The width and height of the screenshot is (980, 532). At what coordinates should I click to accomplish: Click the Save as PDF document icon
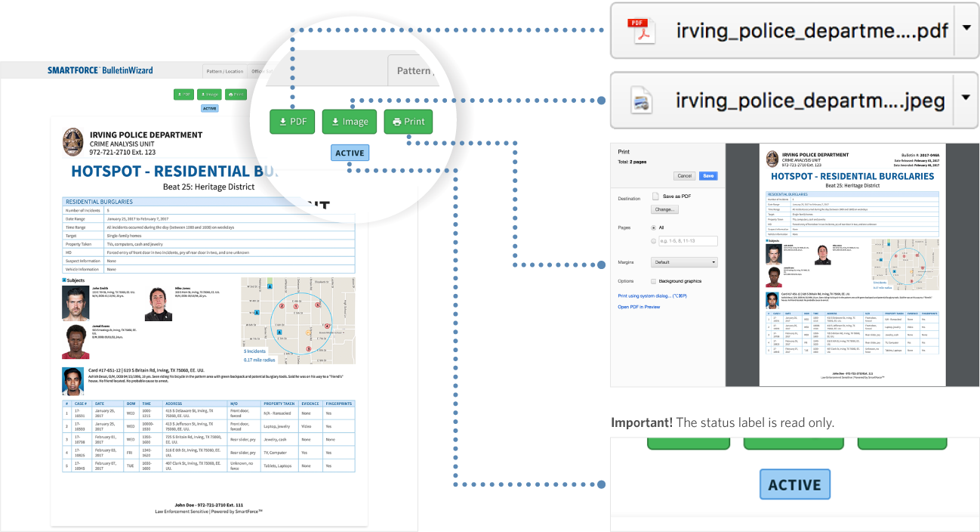coord(655,196)
